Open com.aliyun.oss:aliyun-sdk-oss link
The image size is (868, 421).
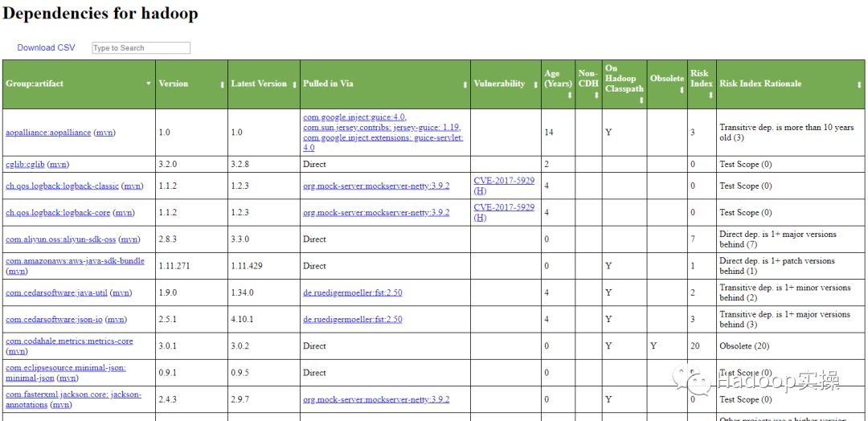61,239
